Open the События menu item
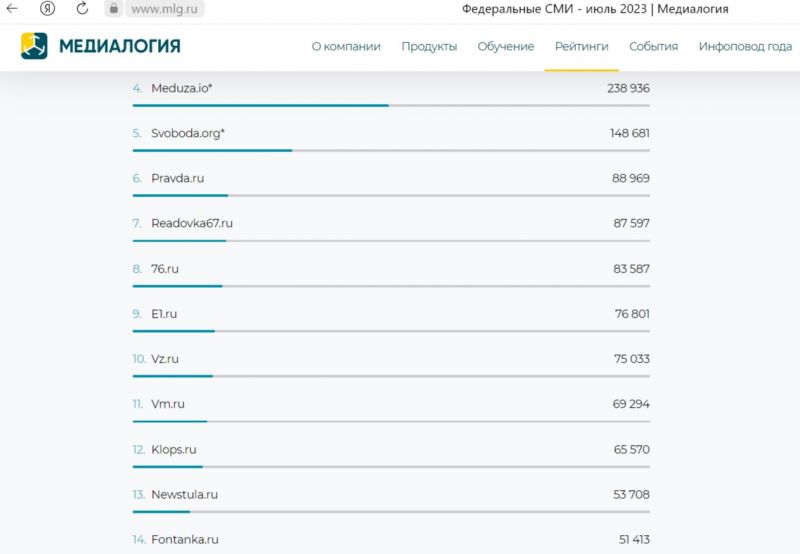Viewport: 800px width, 554px height. tap(653, 47)
